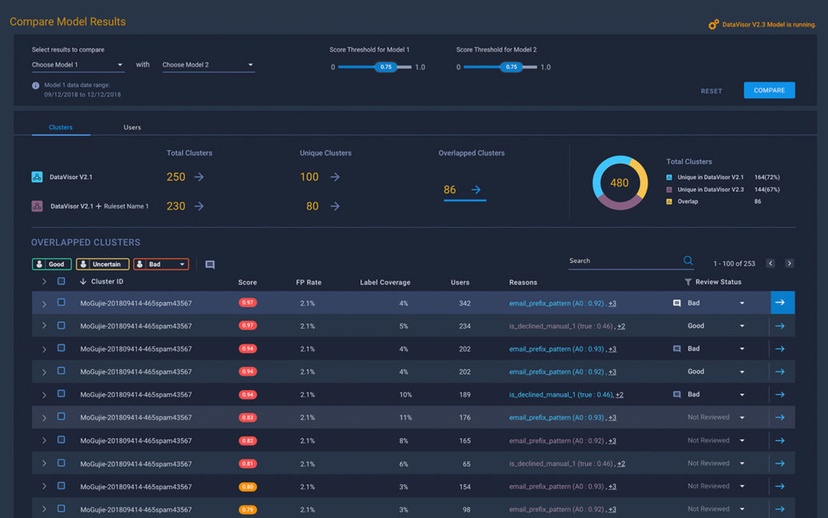Expand the row with 176 users
828x518 pixels.
tap(44, 418)
